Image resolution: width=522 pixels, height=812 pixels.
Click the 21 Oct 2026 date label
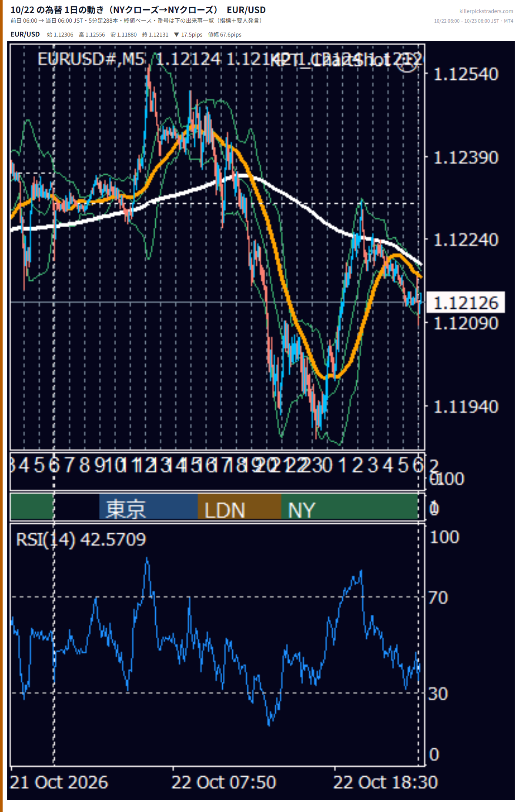59,782
